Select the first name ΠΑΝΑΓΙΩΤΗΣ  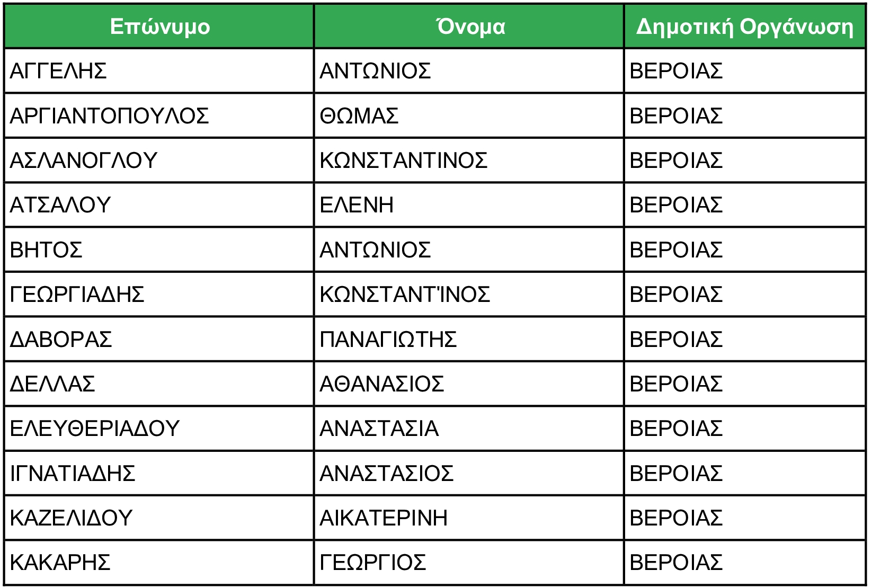tap(388, 340)
